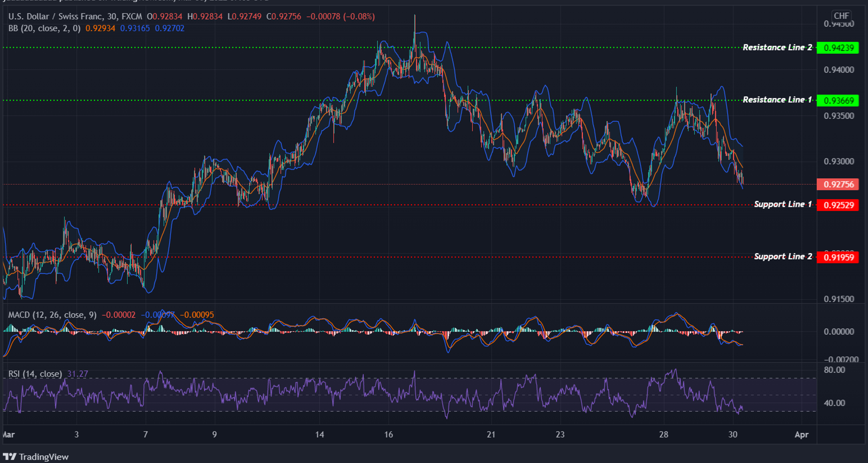Click the RSI value 31.27 readout

77,374
